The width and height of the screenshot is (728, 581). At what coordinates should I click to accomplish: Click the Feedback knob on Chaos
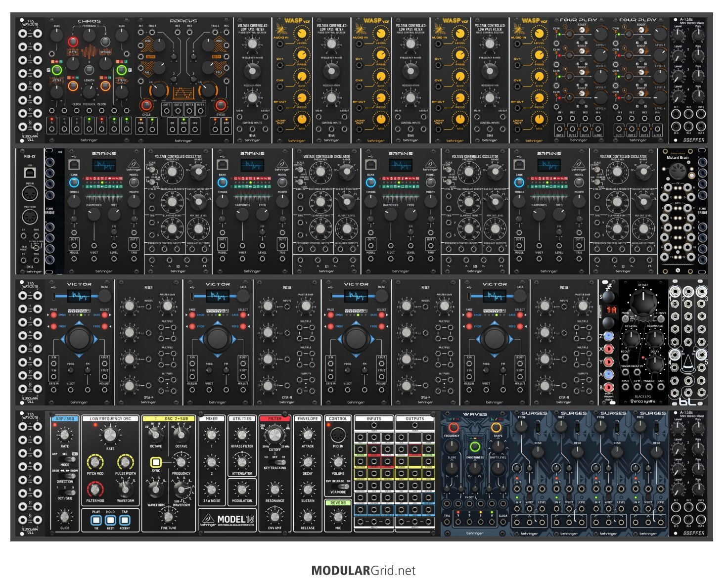pos(90,35)
